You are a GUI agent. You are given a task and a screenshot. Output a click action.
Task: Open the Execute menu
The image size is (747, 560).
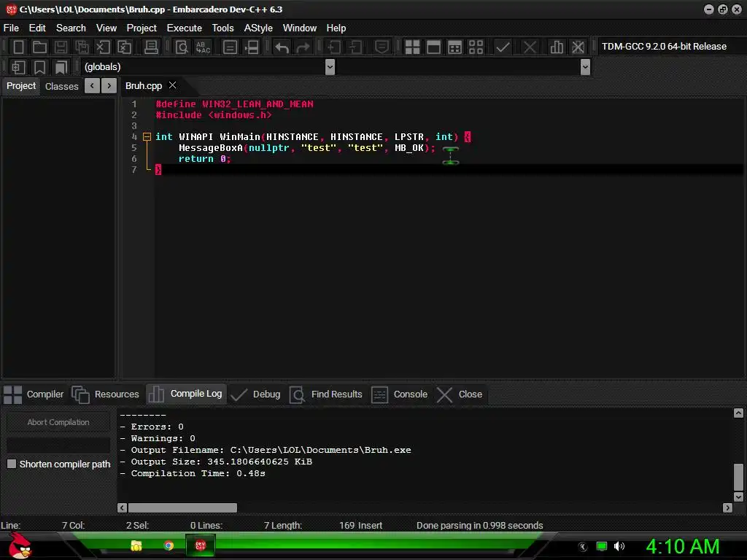pos(185,28)
